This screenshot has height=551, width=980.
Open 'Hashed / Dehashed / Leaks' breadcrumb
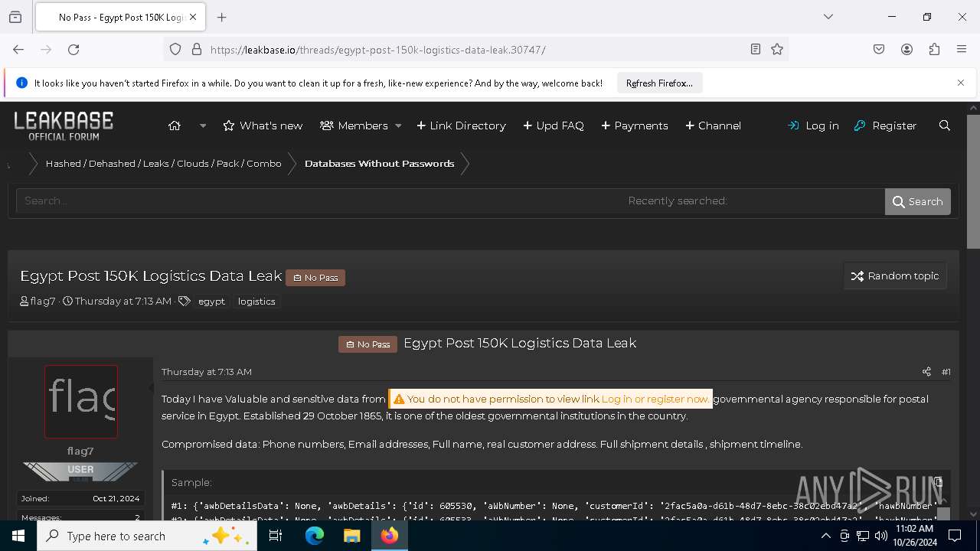pos(163,163)
